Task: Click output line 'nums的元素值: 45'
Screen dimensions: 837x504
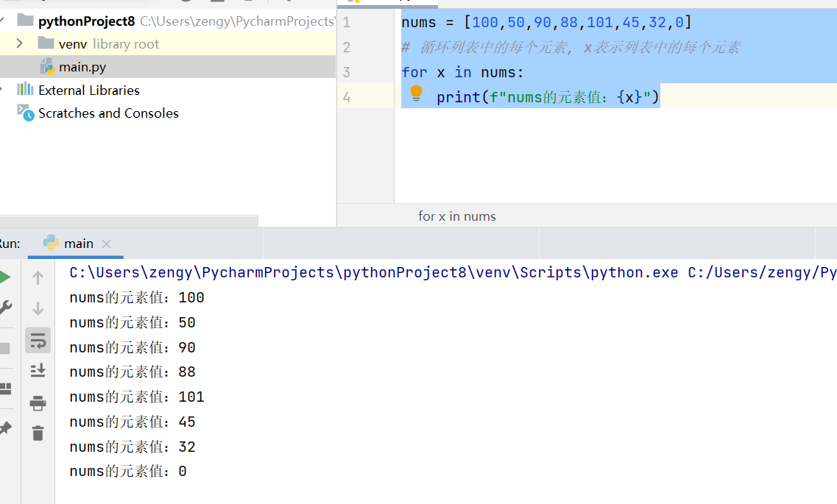Action: tap(133, 422)
